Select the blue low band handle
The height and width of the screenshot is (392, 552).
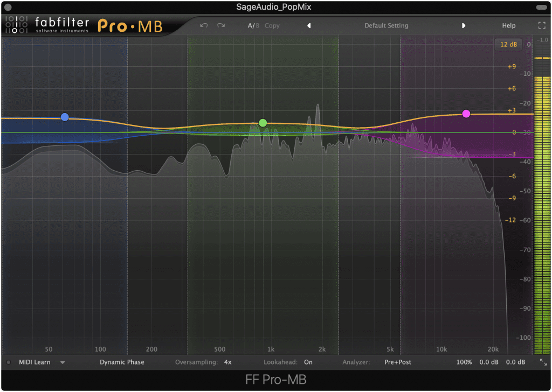(x=65, y=117)
